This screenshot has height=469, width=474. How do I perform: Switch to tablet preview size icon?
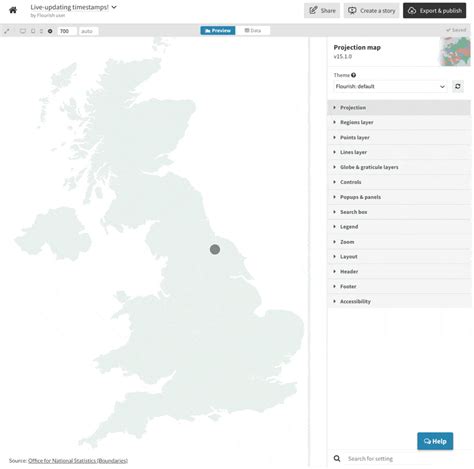point(33,31)
